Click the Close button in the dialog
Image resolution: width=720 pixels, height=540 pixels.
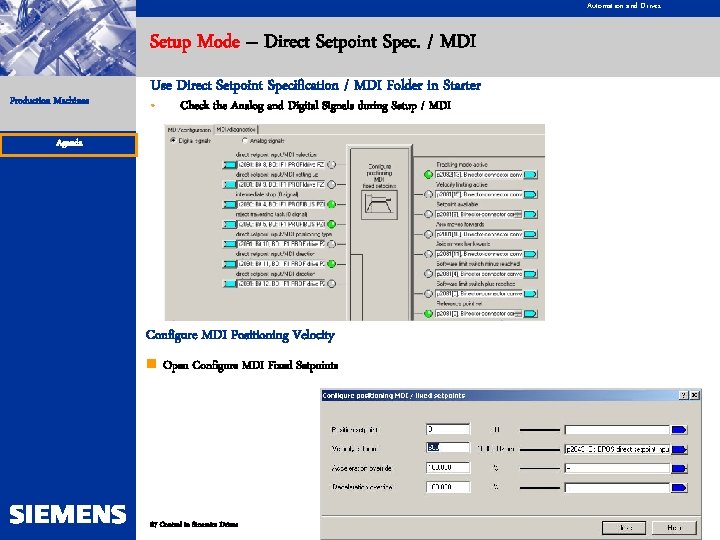[624, 528]
